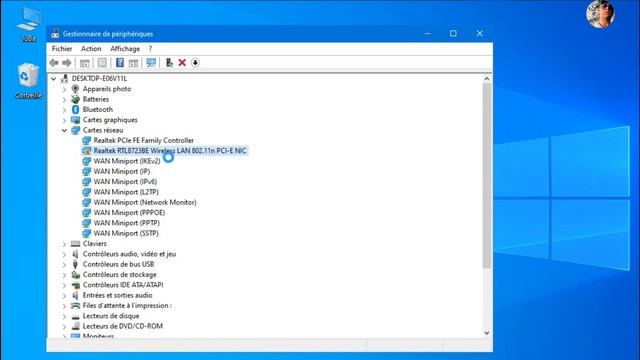The height and width of the screenshot is (360, 640).
Task: Minimize the Gestionnaire de périphériques window
Action: (x=427, y=33)
